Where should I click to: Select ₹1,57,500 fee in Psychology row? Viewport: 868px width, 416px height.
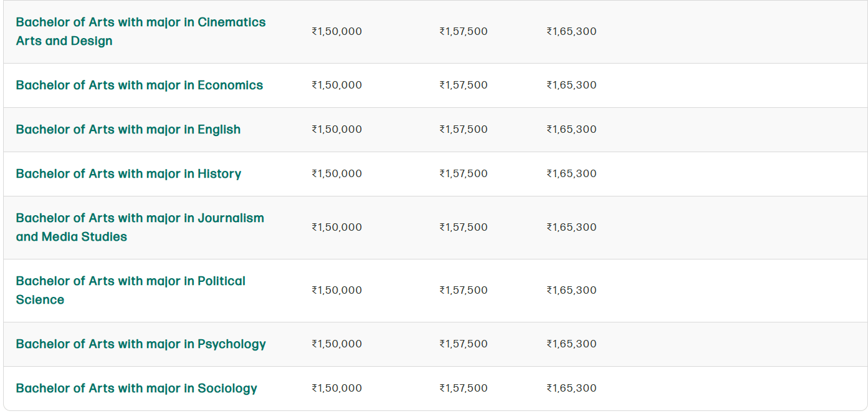pos(464,344)
